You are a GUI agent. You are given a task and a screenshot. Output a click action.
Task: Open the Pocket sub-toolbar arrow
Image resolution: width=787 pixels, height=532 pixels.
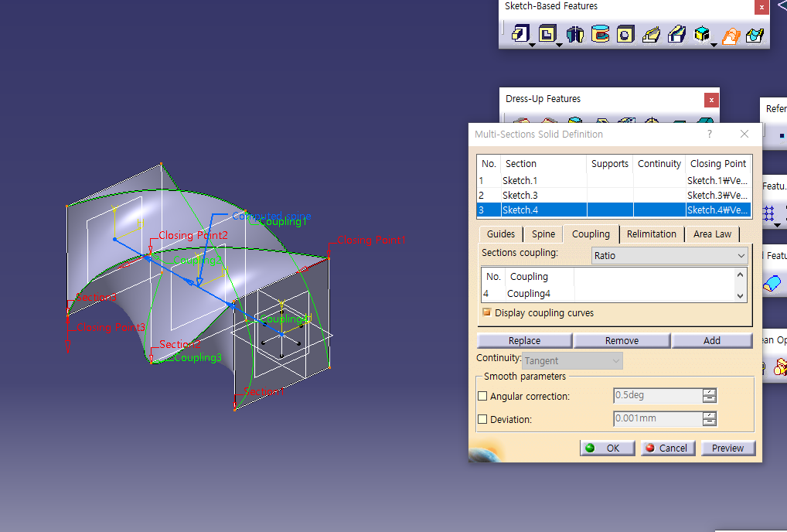[559, 45]
